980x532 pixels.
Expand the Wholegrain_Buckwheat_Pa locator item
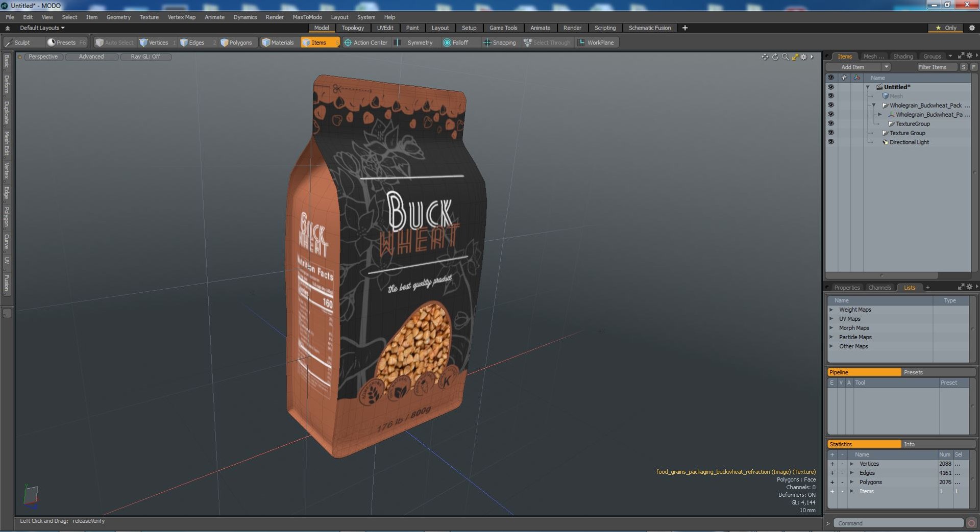click(x=879, y=115)
